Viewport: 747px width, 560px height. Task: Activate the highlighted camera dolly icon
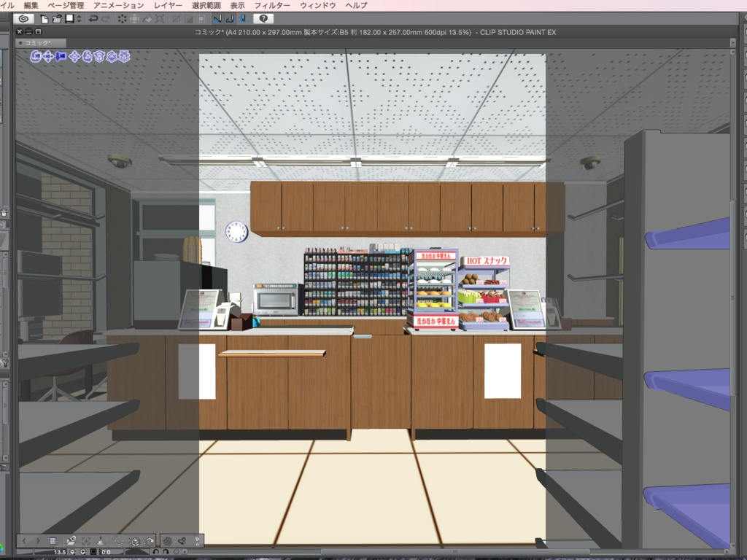pos(62,58)
